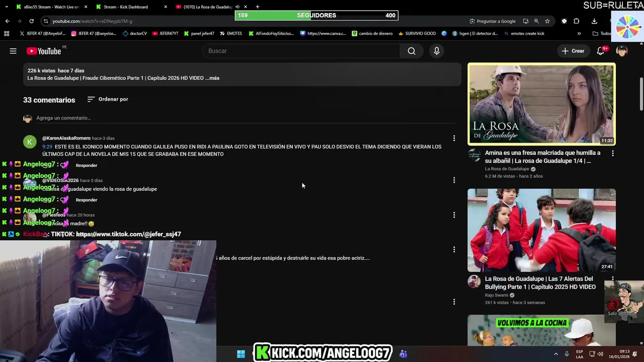Open volume control in system tray
This screenshot has height=362, width=644.
600,354
